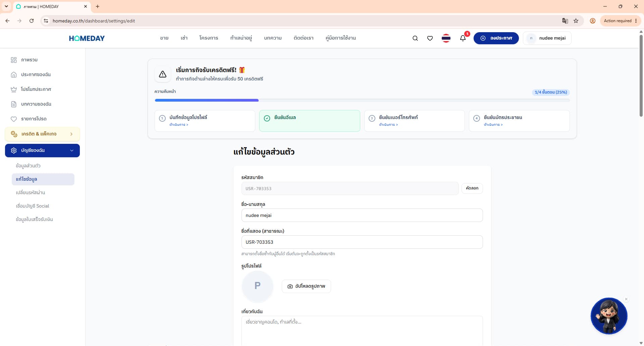Open the search magnifier icon
644x346 pixels.
tap(415, 38)
